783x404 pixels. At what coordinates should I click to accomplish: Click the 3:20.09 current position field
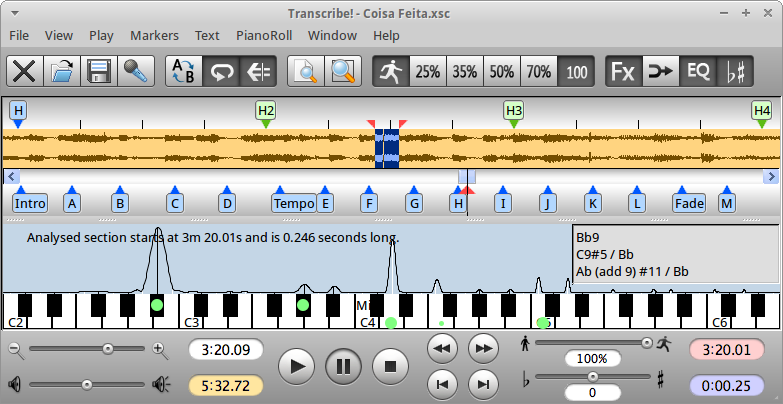pos(226,350)
